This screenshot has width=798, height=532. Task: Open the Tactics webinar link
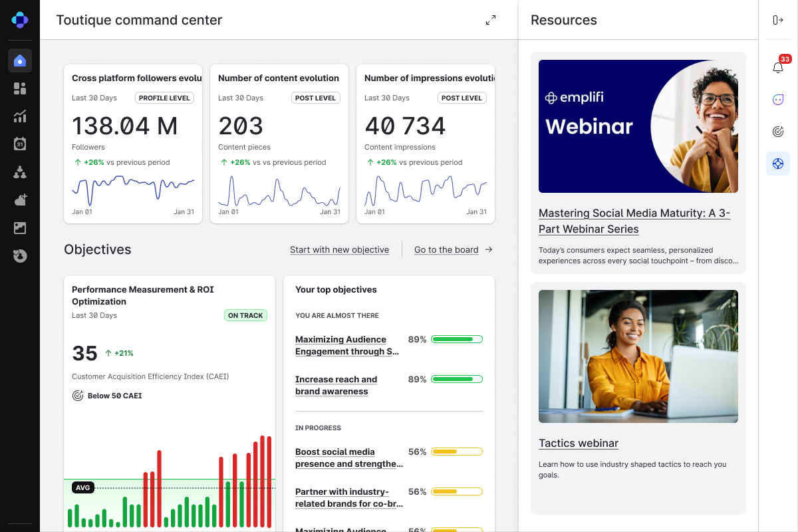(x=579, y=444)
